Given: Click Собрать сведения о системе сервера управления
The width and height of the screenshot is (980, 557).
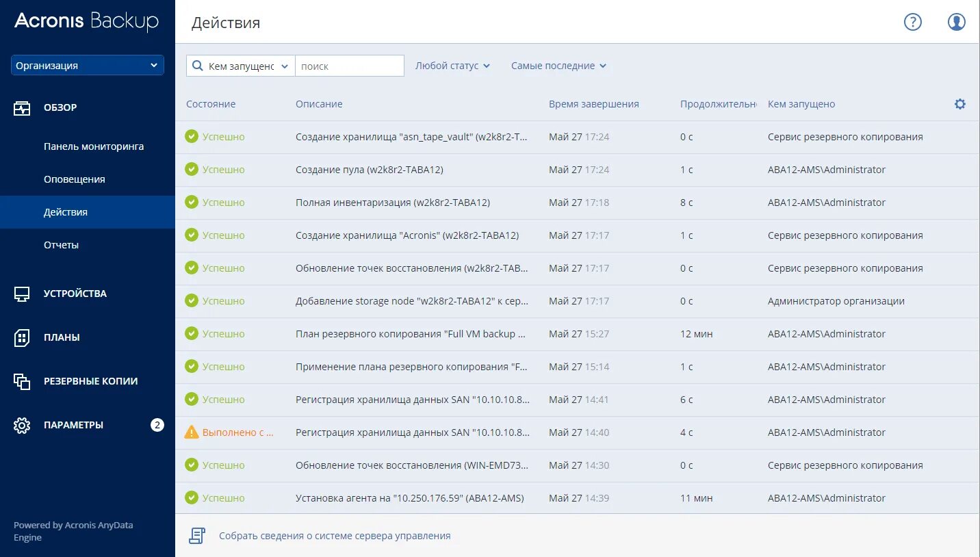Looking at the screenshot, I should pos(335,536).
